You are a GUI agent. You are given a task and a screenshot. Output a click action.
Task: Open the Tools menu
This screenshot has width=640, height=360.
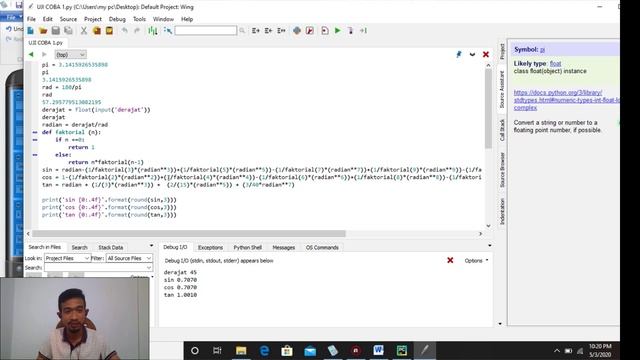(139, 19)
